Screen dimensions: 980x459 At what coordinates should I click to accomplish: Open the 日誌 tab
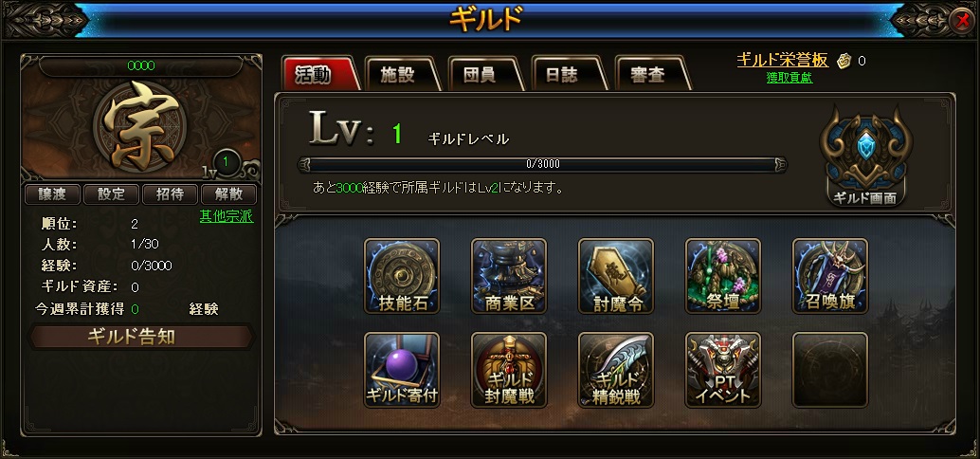click(x=567, y=74)
